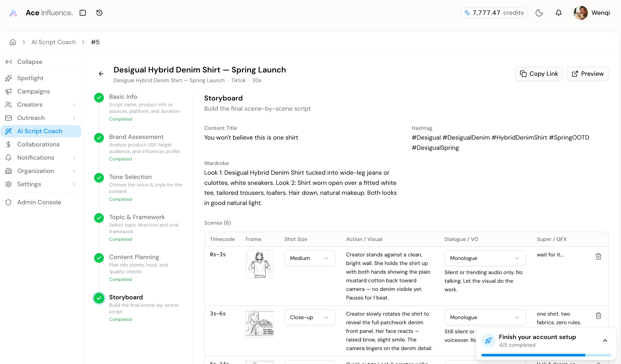Image resolution: width=621 pixels, height=364 pixels.
Task: Click the 0s–3s timecode cell
Action: (218, 255)
